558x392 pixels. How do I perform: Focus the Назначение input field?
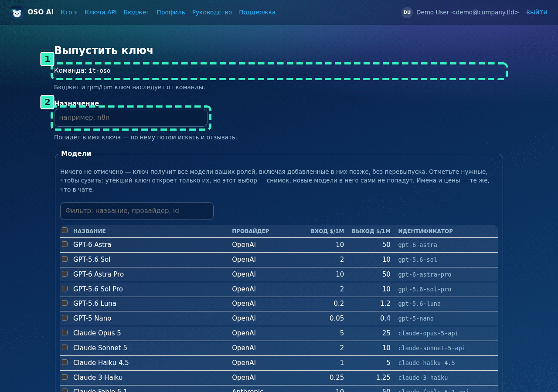pos(131,118)
